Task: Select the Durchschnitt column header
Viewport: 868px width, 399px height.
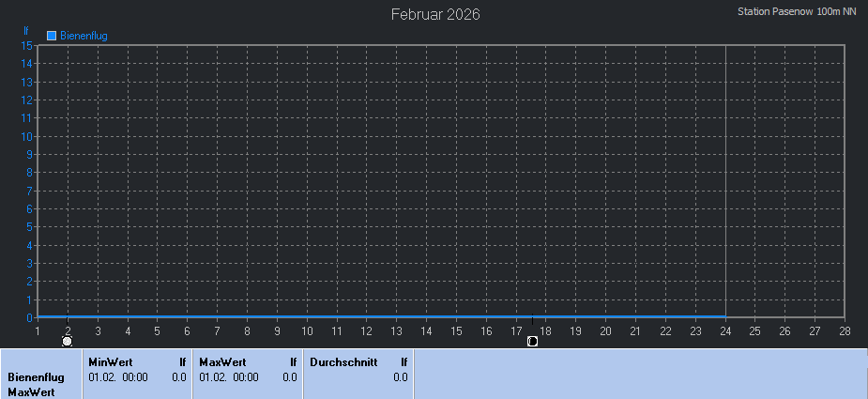Action: click(343, 361)
